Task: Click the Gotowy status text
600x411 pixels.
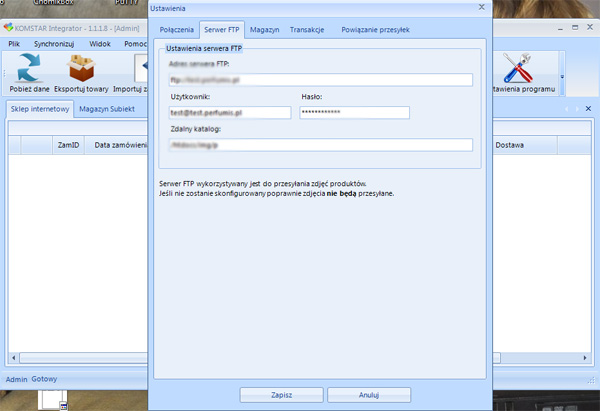Action: (44, 379)
